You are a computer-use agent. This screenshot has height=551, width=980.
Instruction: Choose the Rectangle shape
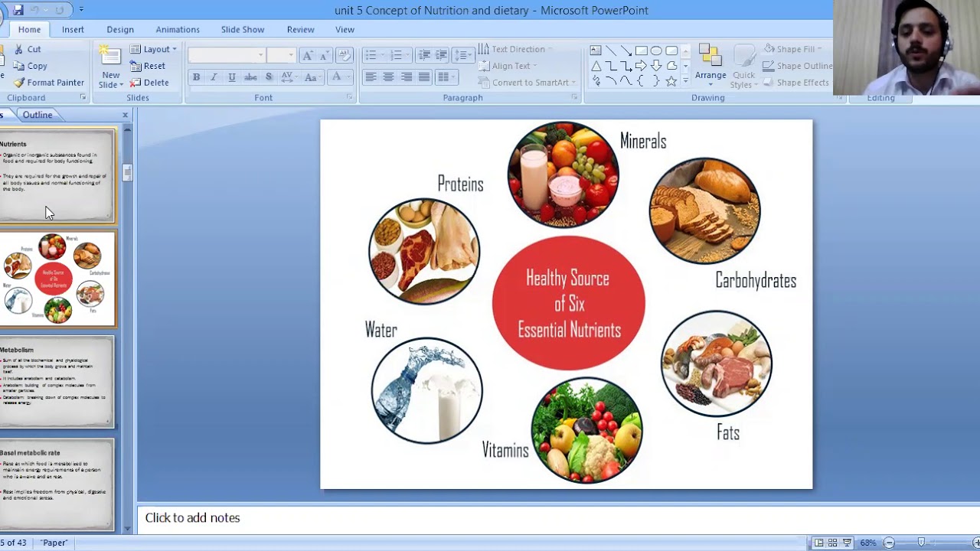click(641, 51)
